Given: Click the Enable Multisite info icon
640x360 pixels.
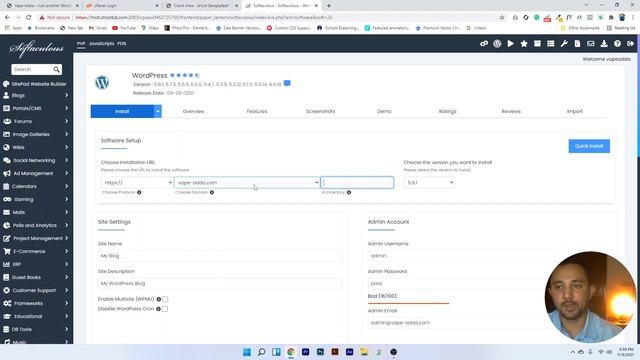Looking at the screenshot, I should tap(159, 299).
